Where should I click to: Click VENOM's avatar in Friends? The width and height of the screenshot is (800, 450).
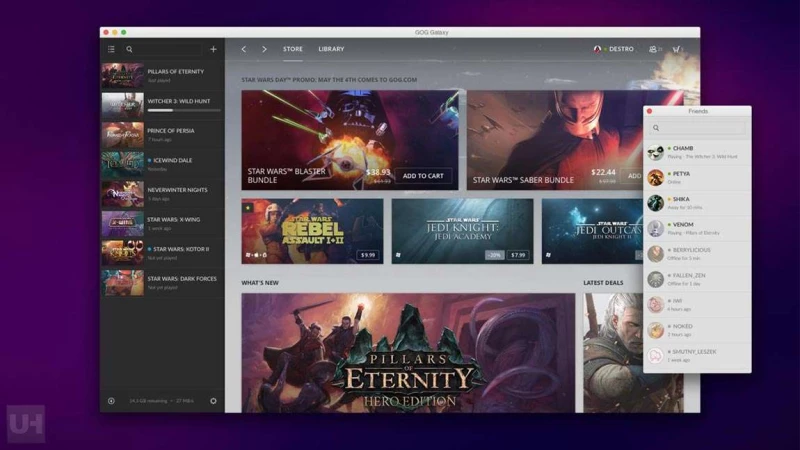[656, 229]
